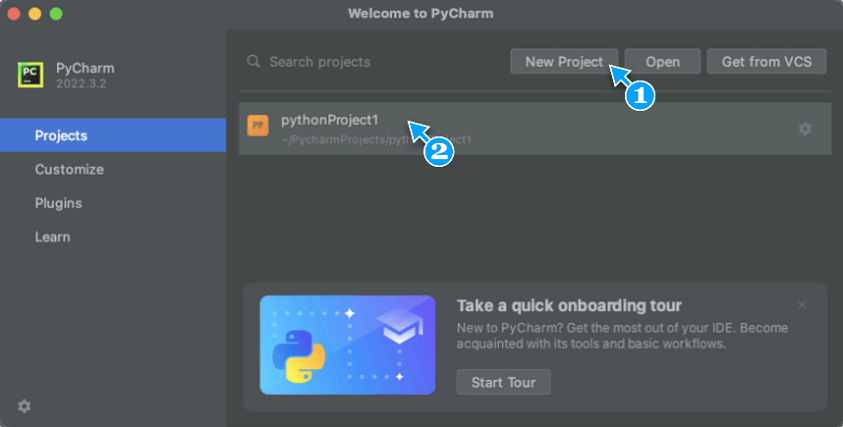Open the gear options for pythonProject1
The height and width of the screenshot is (427, 843).
pos(805,129)
